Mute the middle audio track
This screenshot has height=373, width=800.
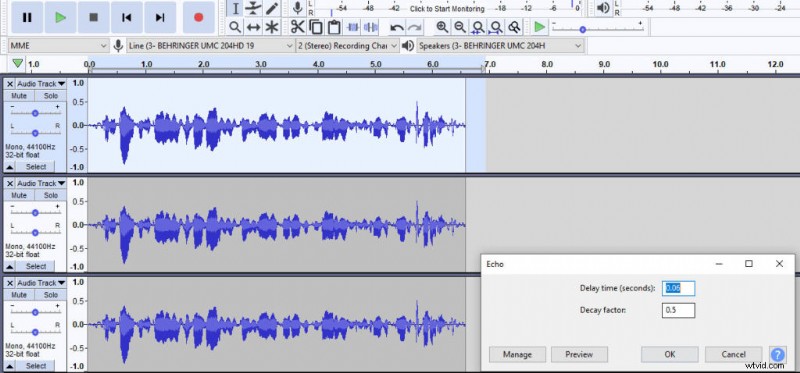pyautogui.click(x=19, y=195)
